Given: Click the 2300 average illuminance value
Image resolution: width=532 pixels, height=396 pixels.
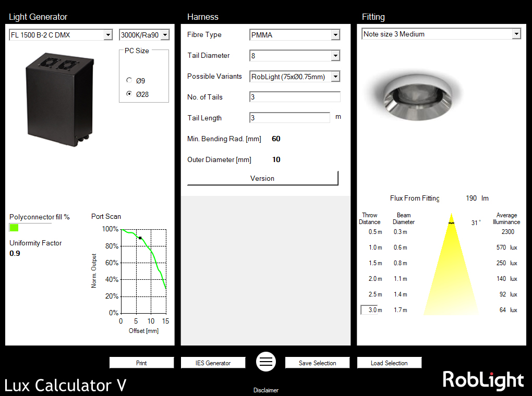Looking at the screenshot, I should click(508, 231).
